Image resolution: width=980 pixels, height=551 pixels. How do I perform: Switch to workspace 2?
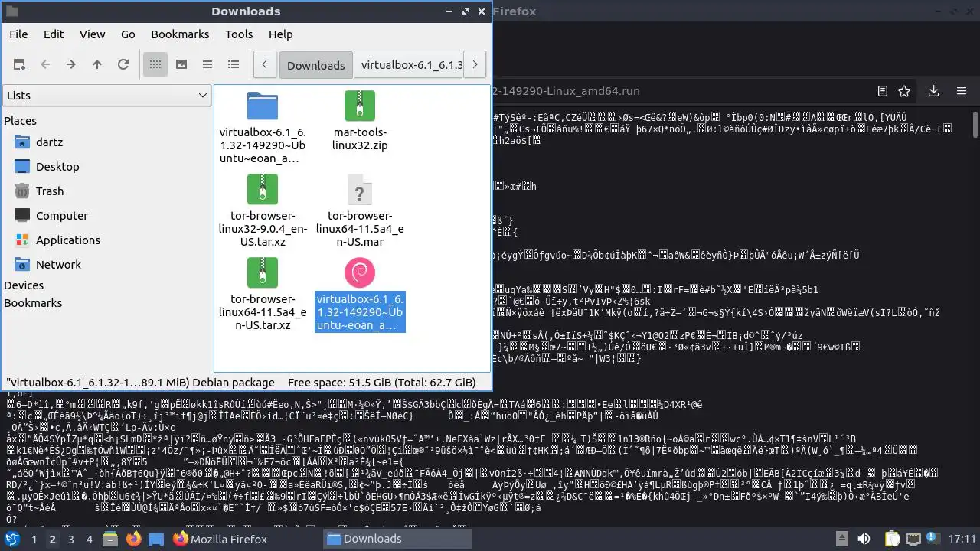click(52, 539)
